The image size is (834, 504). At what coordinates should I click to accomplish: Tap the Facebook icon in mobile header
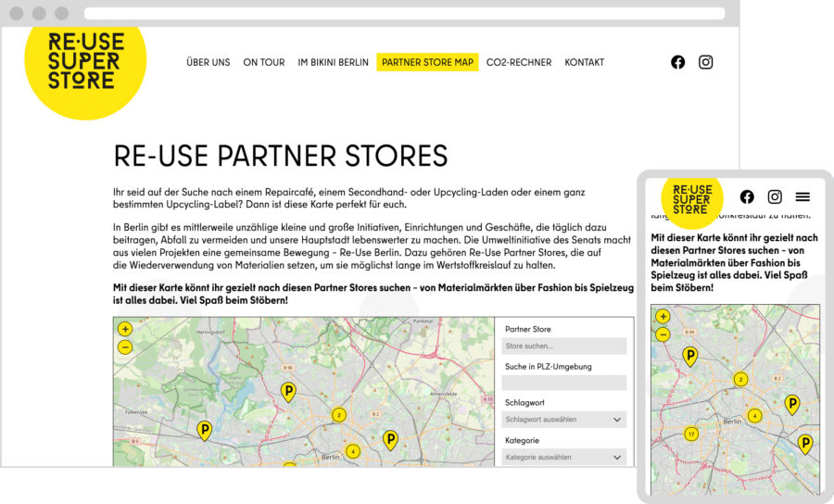pos(747,196)
